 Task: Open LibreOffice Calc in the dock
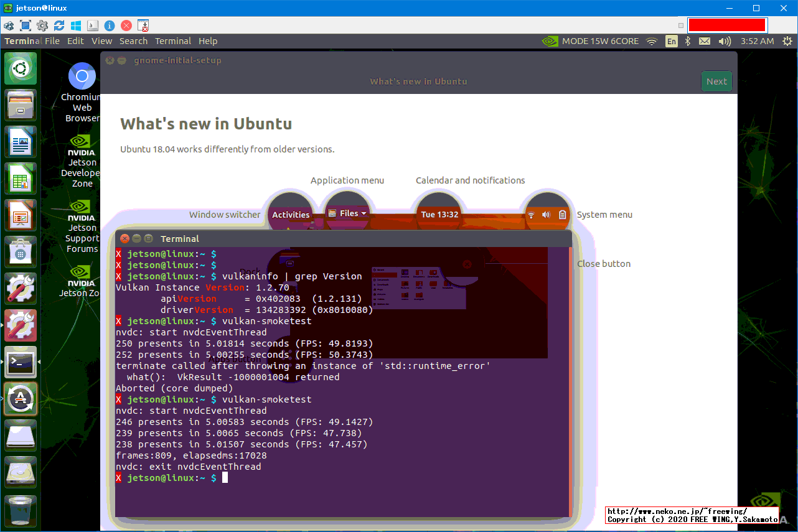(21, 179)
